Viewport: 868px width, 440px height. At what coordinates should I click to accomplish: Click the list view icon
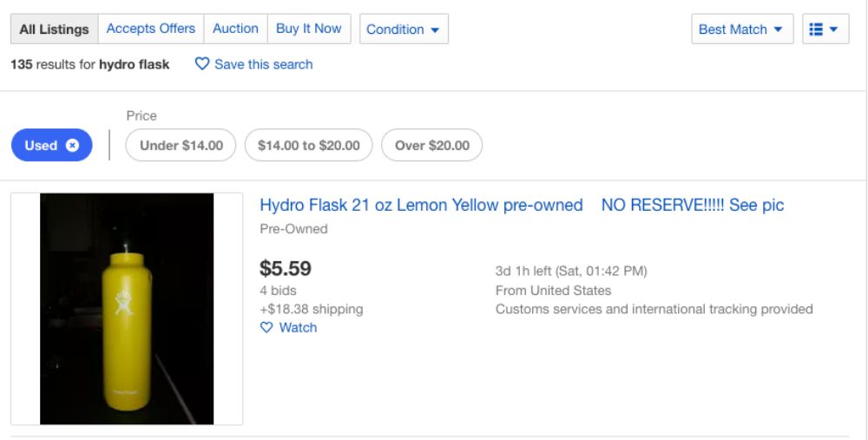[x=815, y=30]
